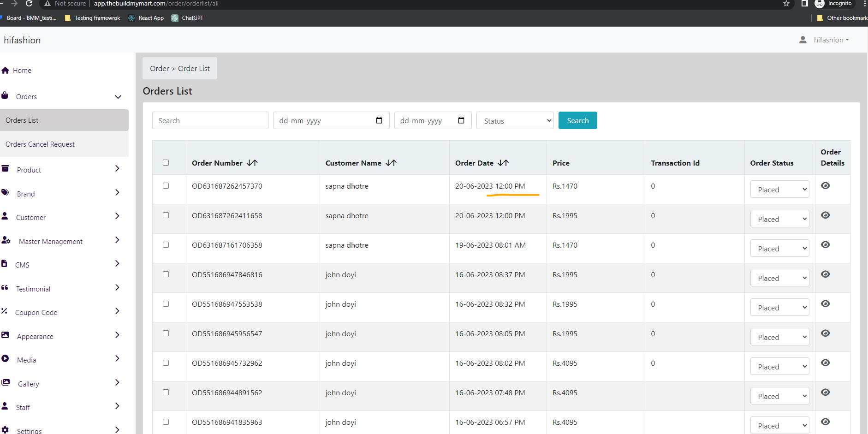
Task: View details of order OD631687262457370 via eye icon
Action: click(x=826, y=185)
